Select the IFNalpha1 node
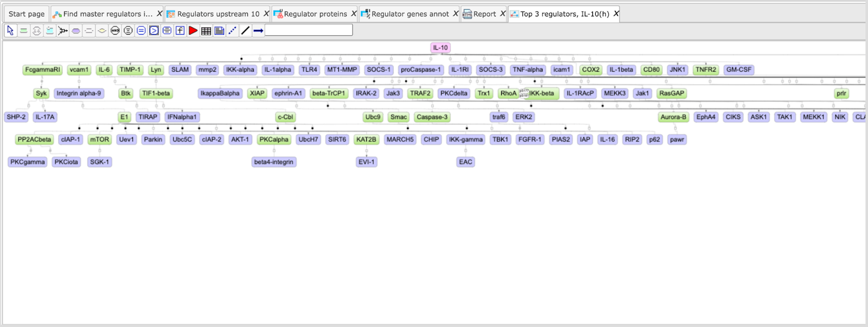This screenshot has width=868, height=327. tap(182, 117)
